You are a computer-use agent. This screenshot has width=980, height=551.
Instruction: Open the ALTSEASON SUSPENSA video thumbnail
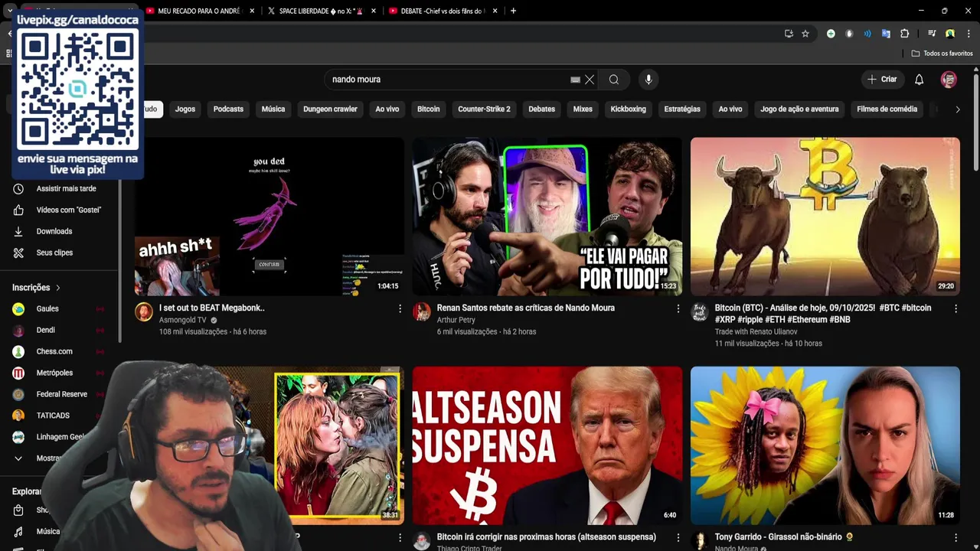pyautogui.click(x=547, y=445)
